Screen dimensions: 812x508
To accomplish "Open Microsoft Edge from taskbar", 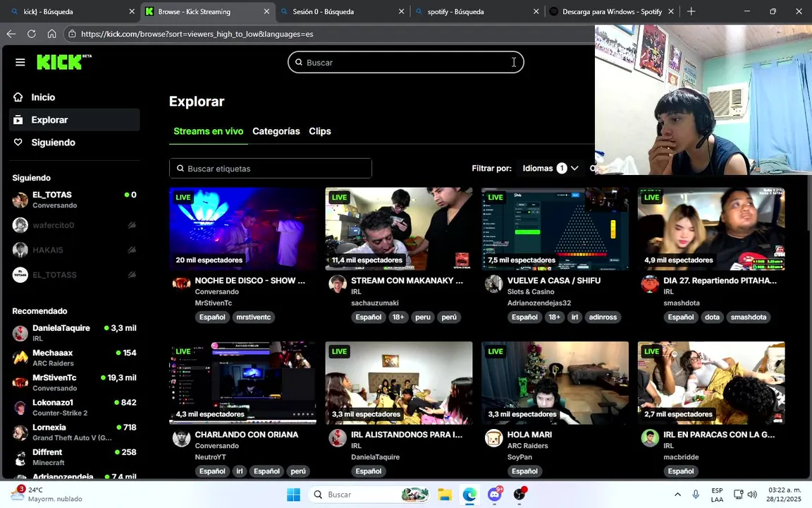I will [469, 495].
